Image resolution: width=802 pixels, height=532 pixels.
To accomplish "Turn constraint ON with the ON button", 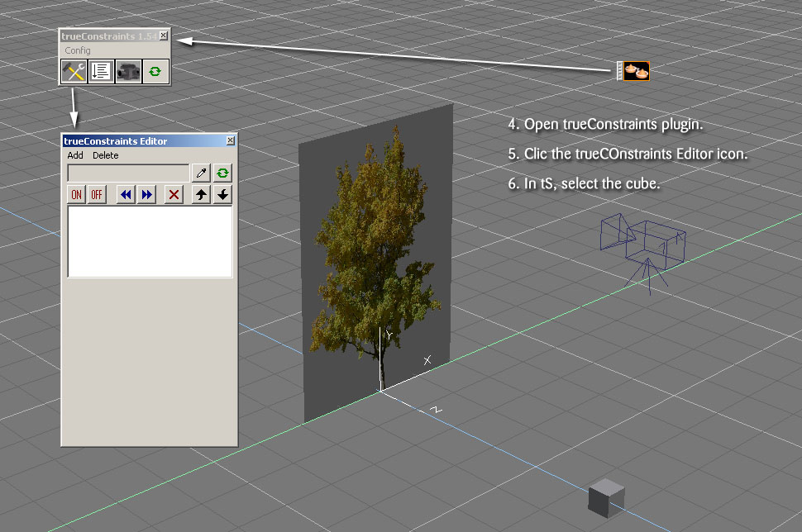I will click(x=76, y=195).
